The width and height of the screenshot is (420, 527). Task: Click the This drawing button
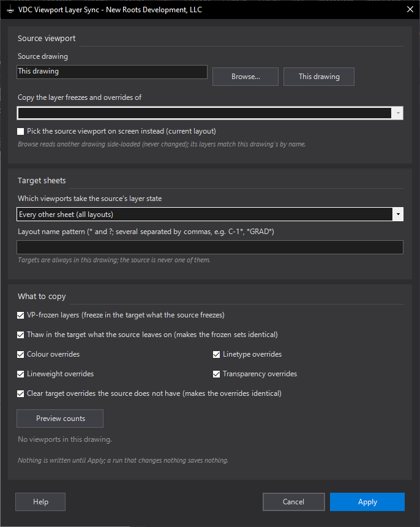pyautogui.click(x=319, y=77)
